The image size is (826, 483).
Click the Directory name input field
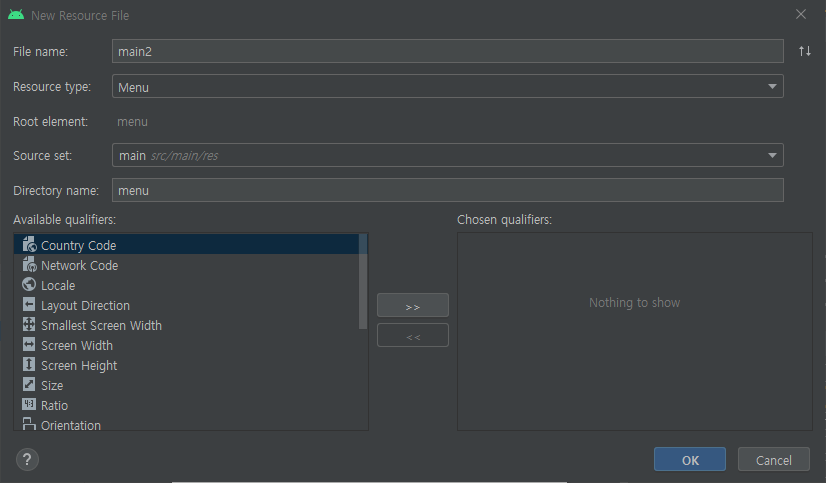(448, 190)
